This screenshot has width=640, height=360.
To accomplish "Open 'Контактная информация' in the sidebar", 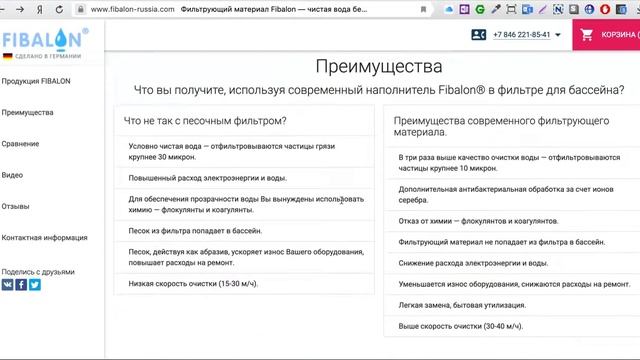I will (44, 238).
